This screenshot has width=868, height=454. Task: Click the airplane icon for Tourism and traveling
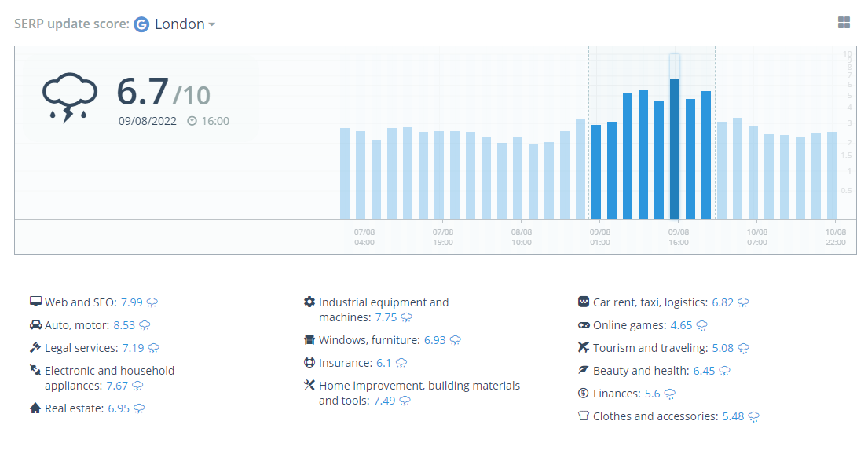[584, 347]
